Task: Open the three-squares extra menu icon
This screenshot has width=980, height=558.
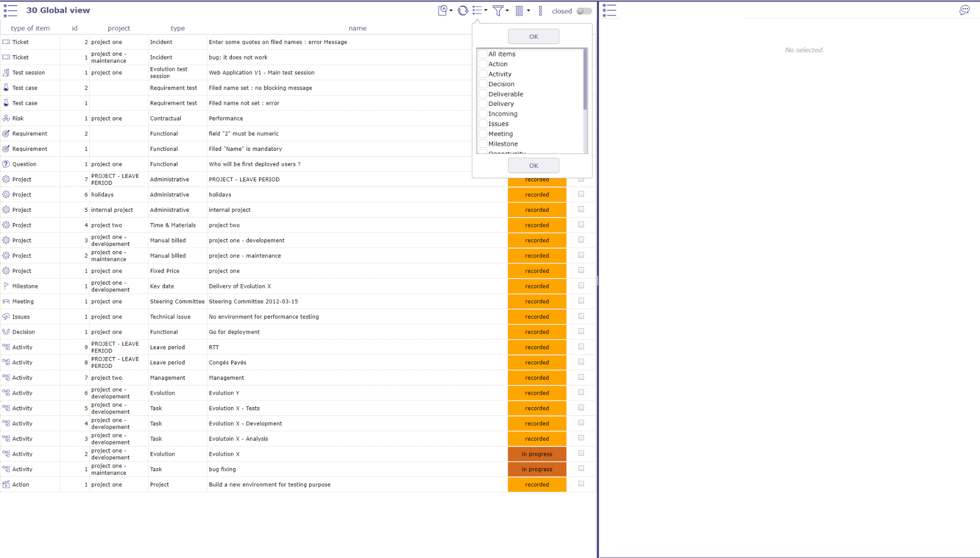Action: coord(541,11)
